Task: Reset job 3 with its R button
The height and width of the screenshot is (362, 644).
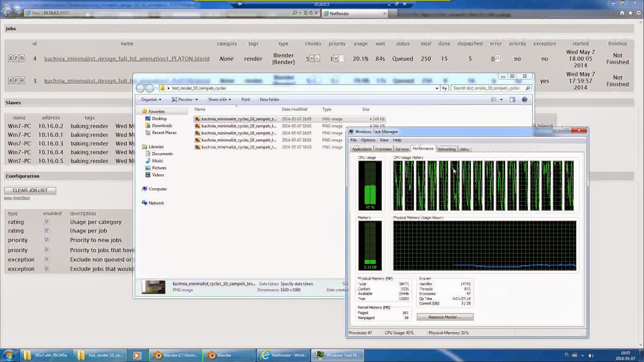Action: [22, 80]
